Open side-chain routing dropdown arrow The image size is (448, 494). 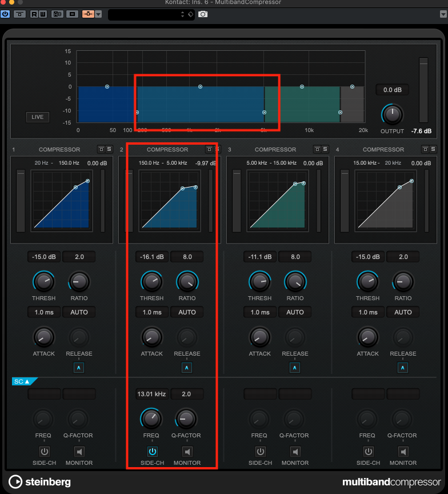coord(98,14)
